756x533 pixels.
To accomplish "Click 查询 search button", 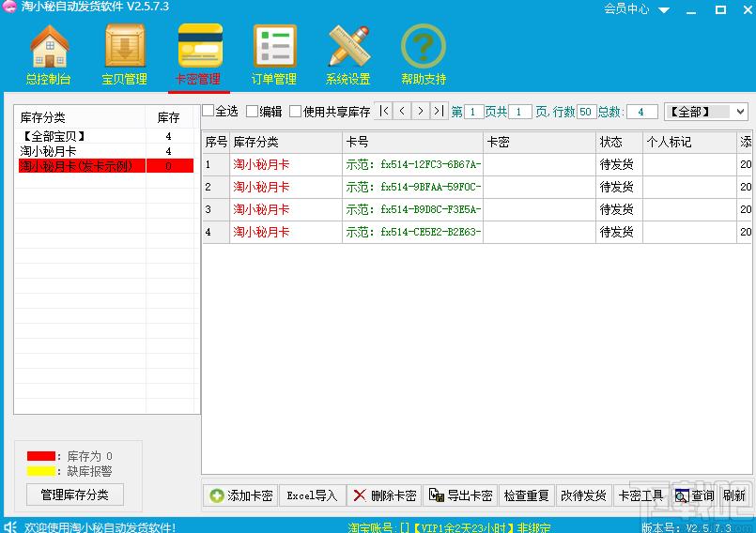I will pyautogui.click(x=694, y=495).
